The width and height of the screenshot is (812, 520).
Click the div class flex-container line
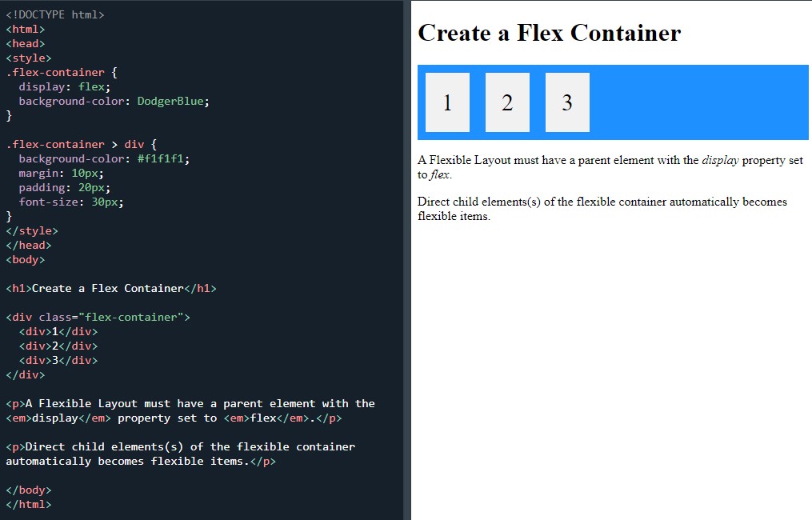[98, 317]
